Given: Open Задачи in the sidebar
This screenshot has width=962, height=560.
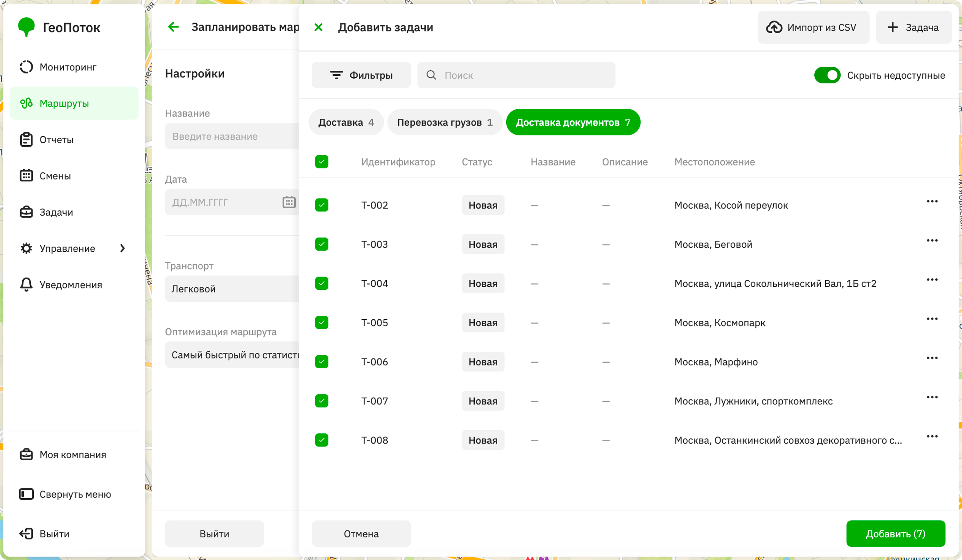Looking at the screenshot, I should [74, 212].
